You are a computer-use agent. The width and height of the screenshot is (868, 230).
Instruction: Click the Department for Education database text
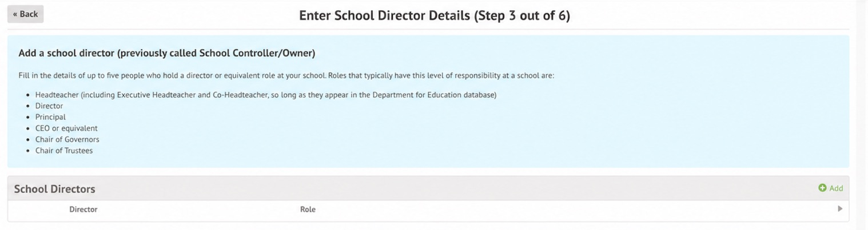pyautogui.click(x=435, y=95)
